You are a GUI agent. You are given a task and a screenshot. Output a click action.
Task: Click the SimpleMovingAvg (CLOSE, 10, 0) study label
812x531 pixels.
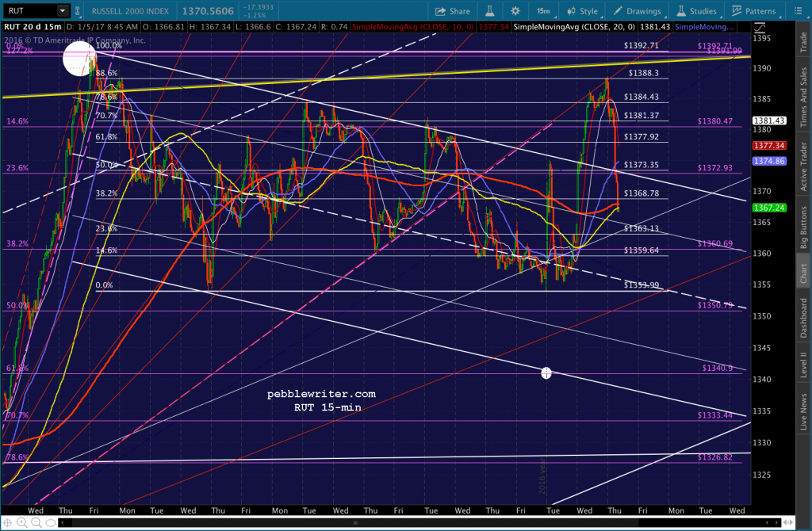click(x=412, y=26)
